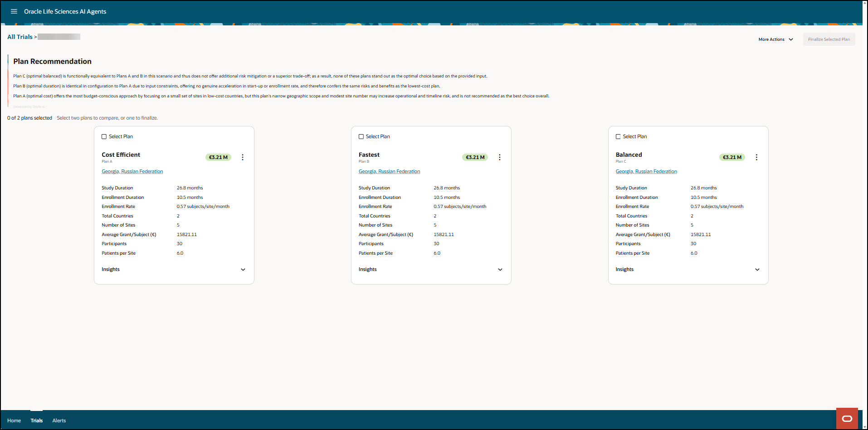The height and width of the screenshot is (430, 868).
Task: Open the Alerts tab
Action: point(59,420)
